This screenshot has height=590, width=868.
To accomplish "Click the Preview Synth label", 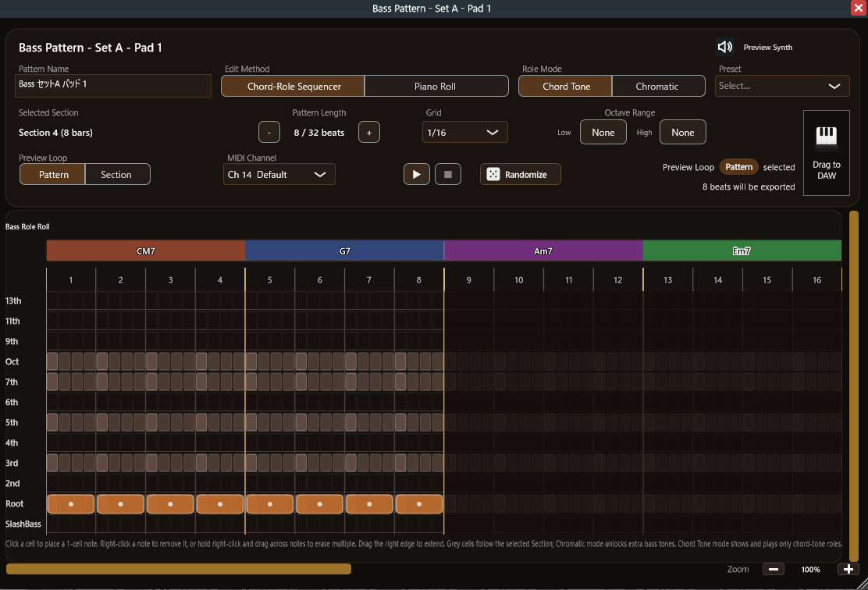I will point(768,48).
